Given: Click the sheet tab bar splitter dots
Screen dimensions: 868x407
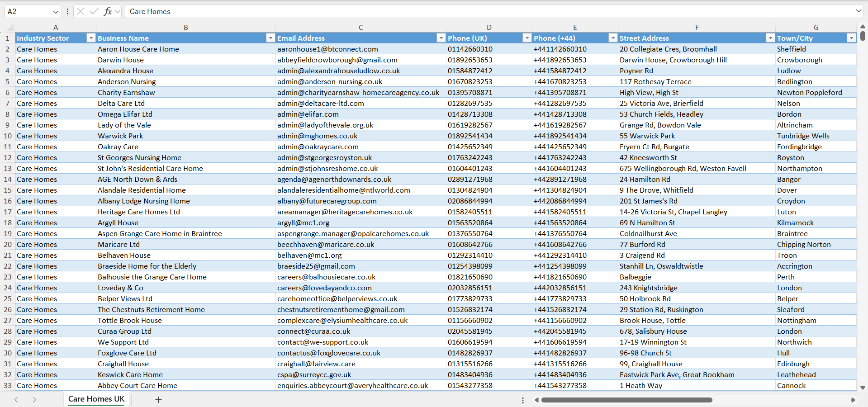Looking at the screenshot, I should pyautogui.click(x=523, y=400).
